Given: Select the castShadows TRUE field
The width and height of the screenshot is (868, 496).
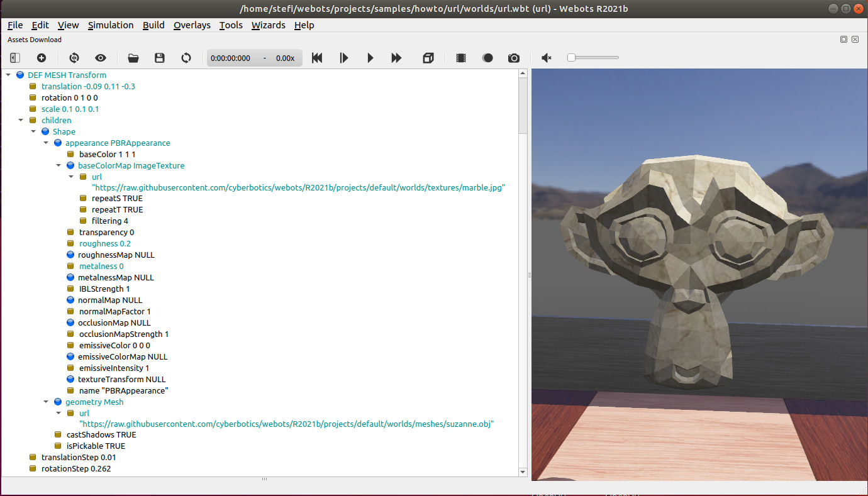Looking at the screenshot, I should click(x=101, y=434).
